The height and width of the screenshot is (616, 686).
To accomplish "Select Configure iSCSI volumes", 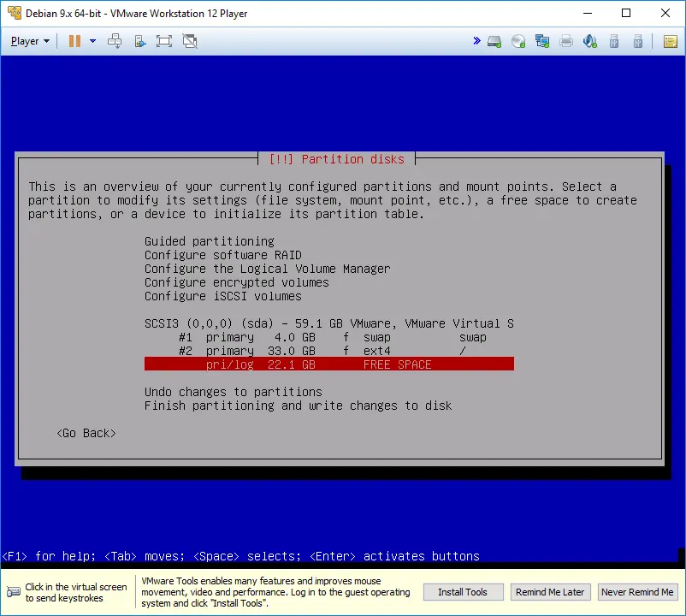I will (x=223, y=296).
